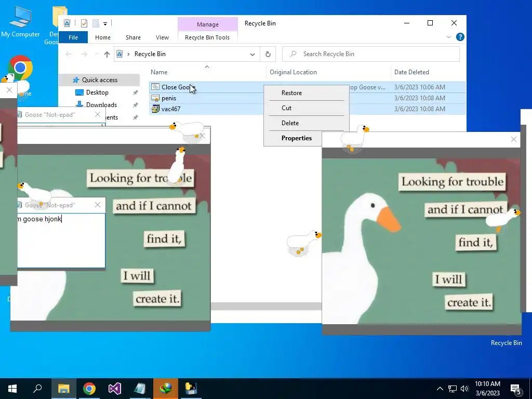
Task: Click address bar Recycle Bin breadcrumb
Action: coord(150,54)
